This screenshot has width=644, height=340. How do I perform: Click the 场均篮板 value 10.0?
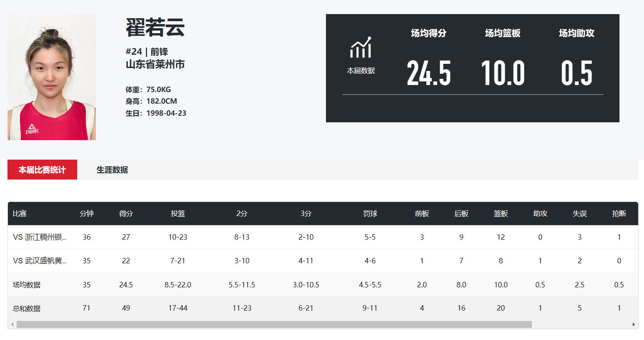(502, 73)
